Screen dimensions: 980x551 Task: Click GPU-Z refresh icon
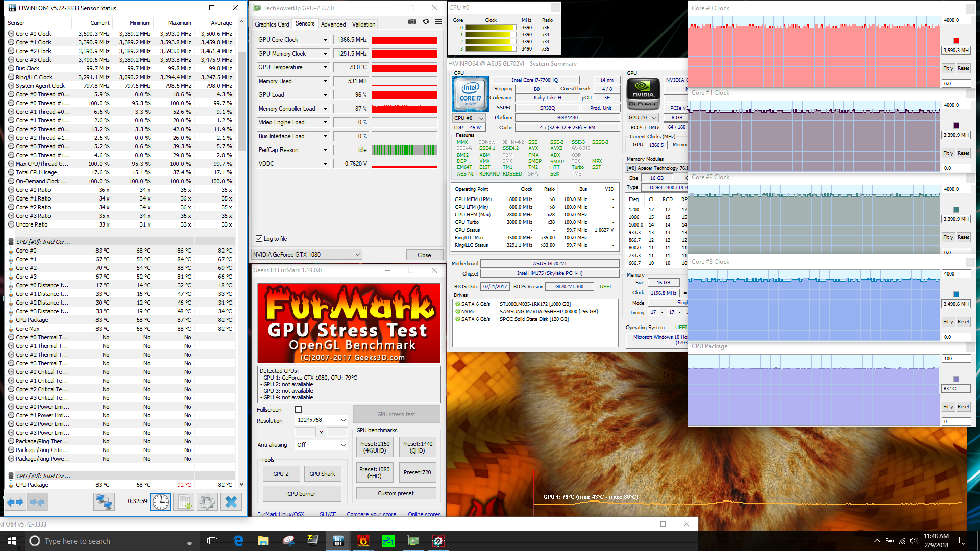click(x=426, y=22)
